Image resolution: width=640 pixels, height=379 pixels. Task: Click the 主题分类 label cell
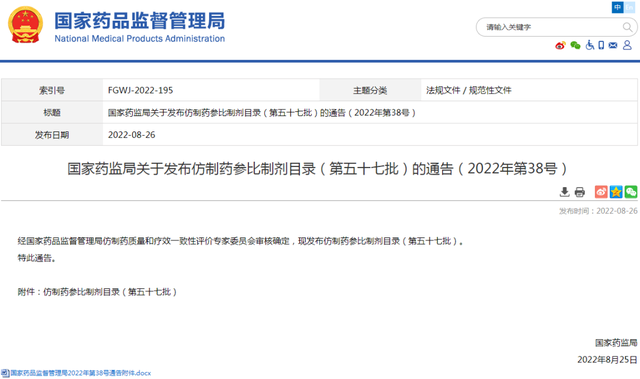coord(370,90)
